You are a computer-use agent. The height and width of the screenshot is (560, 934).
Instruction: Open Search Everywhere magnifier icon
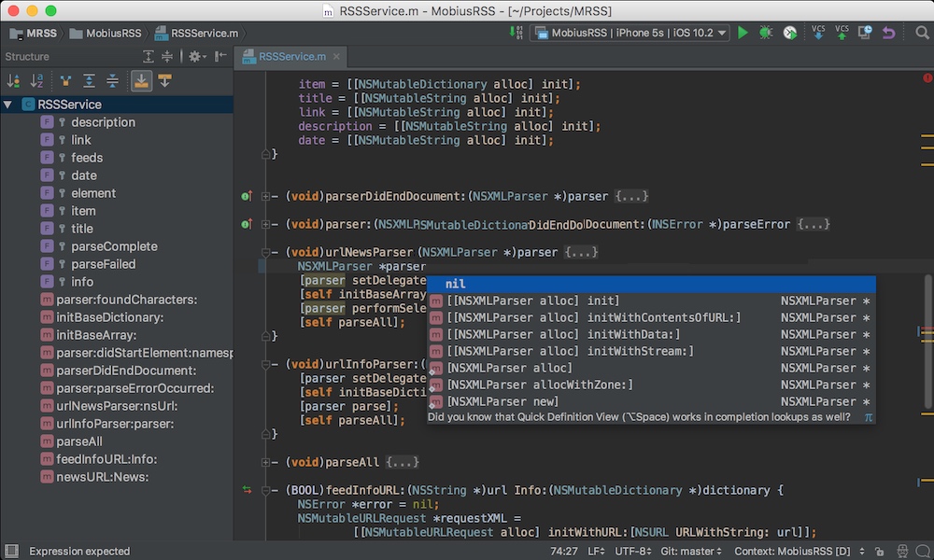pyautogui.click(x=922, y=33)
